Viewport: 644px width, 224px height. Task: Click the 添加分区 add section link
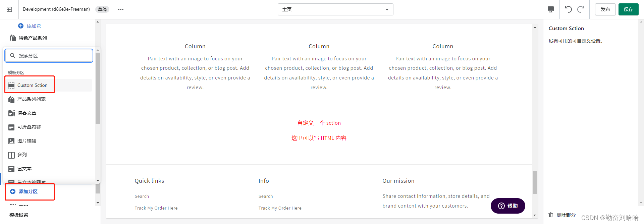(x=28, y=191)
